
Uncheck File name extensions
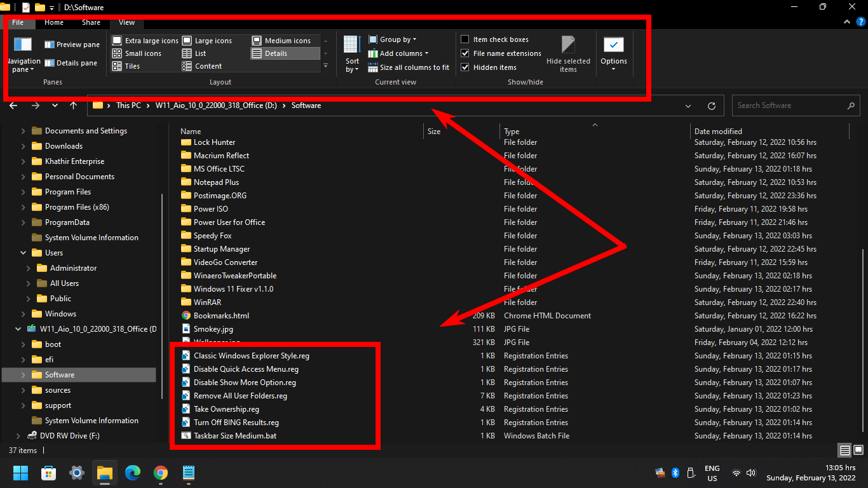coord(465,53)
